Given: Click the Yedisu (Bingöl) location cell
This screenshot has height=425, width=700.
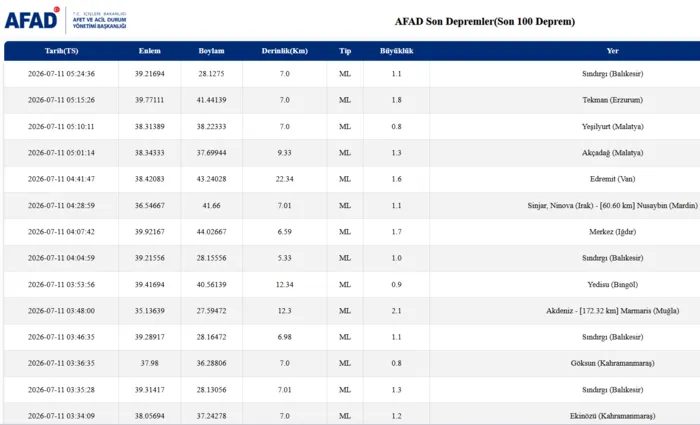Looking at the screenshot, I should point(612,284).
